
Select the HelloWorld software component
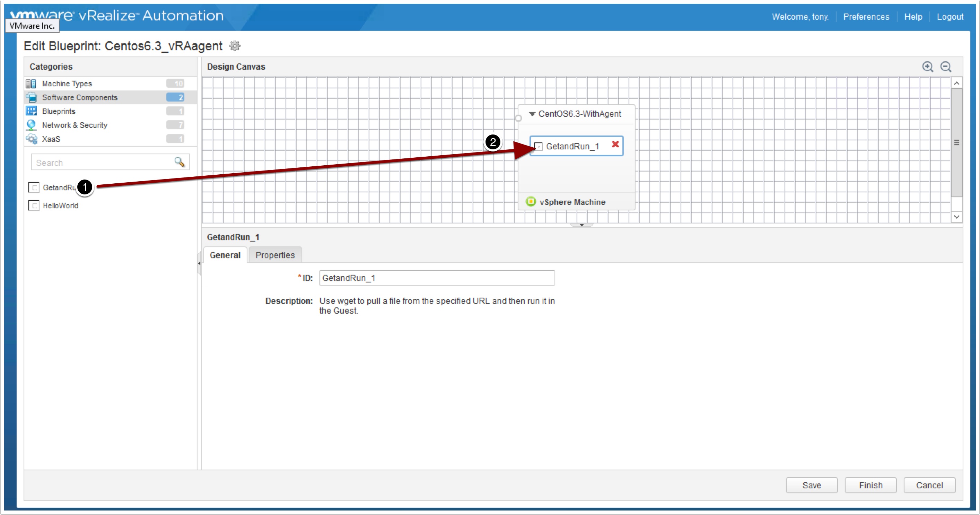[x=60, y=206]
